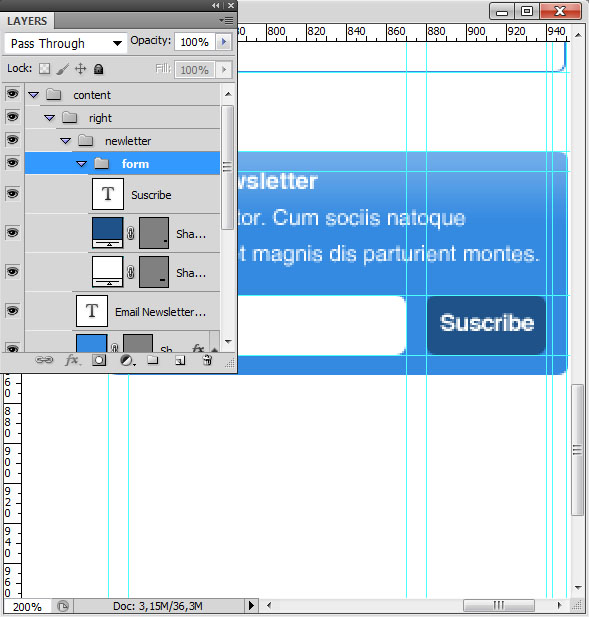Collapse the newletter group

66,141
